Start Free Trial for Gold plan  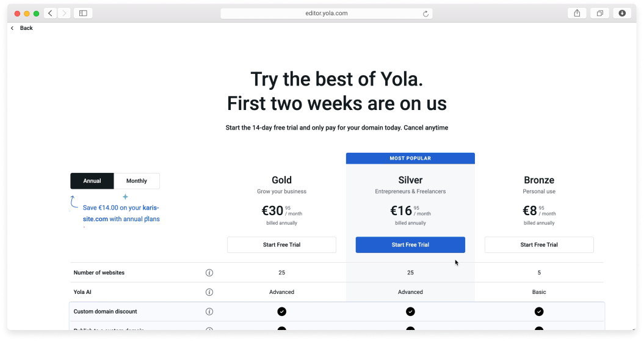281,244
